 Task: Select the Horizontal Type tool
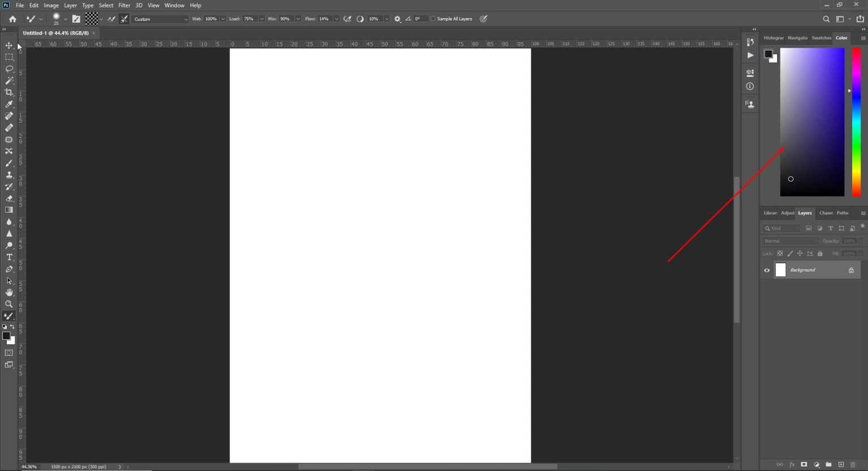pyautogui.click(x=8, y=257)
